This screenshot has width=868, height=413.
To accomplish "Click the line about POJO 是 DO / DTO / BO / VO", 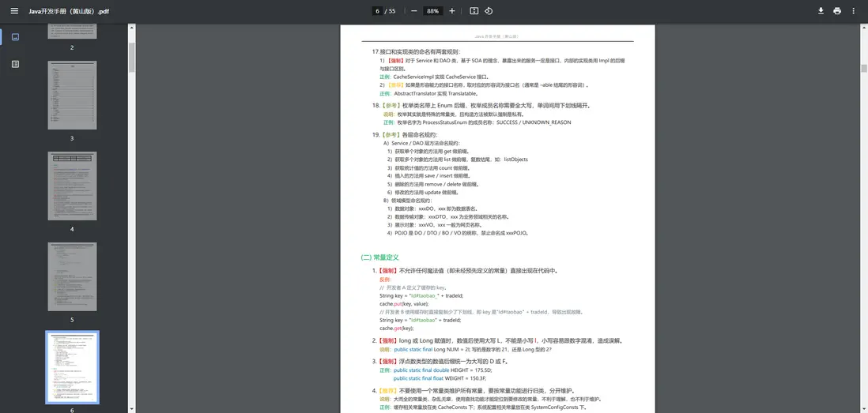I will 458,233.
